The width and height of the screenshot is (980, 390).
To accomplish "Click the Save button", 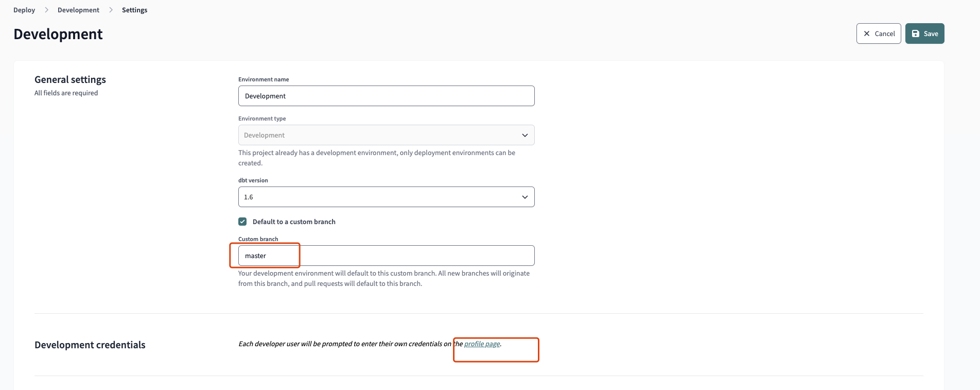I will tap(924, 33).
